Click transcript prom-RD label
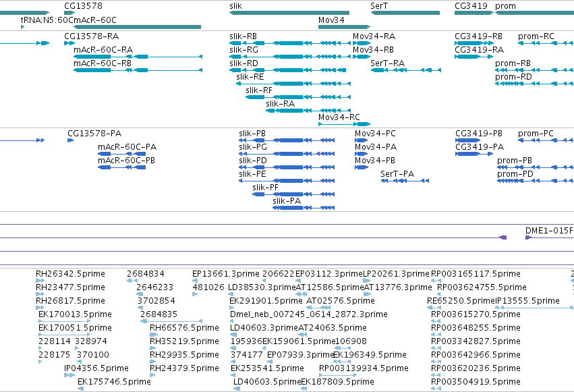This screenshot has height=392, width=574. coord(513,77)
